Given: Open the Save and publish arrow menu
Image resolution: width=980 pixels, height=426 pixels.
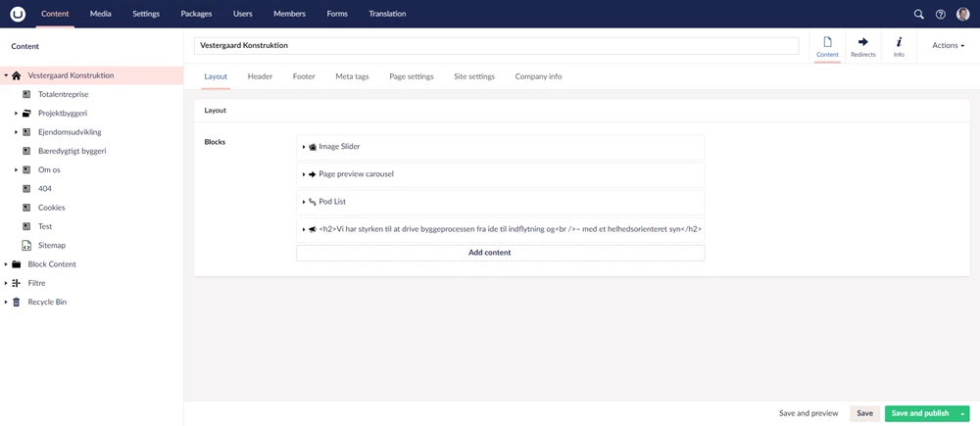Looking at the screenshot, I should point(963,413).
